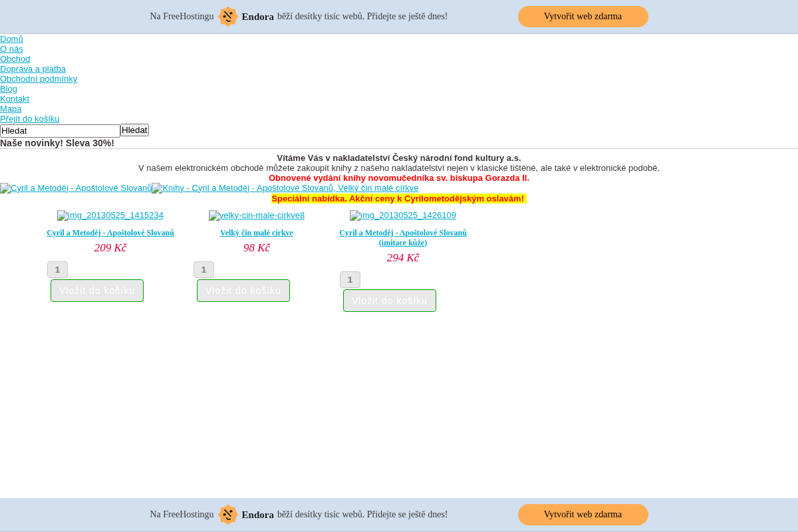Visit the Blog link
Viewport: 798px width, 532px height.
[x=9, y=89]
